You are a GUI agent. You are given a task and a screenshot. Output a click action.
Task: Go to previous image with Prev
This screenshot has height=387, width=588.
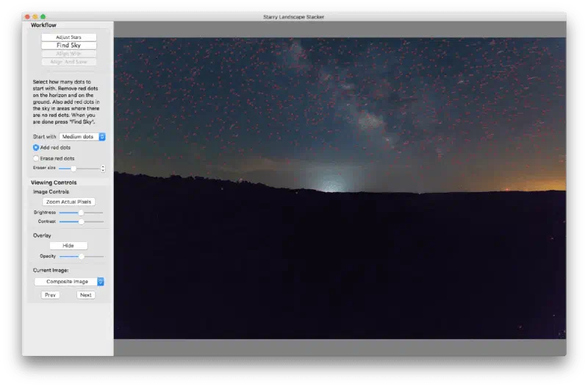(x=50, y=295)
